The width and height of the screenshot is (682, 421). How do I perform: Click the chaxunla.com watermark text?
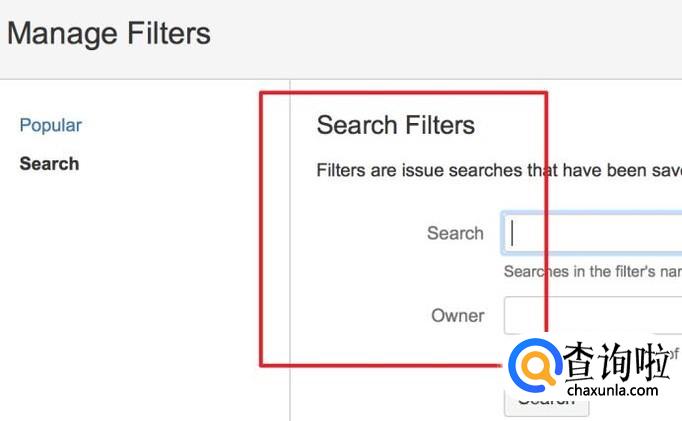(x=611, y=391)
